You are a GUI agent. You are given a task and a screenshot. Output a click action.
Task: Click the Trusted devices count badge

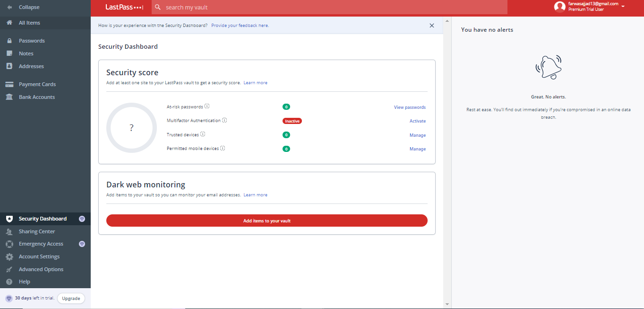coord(286,135)
